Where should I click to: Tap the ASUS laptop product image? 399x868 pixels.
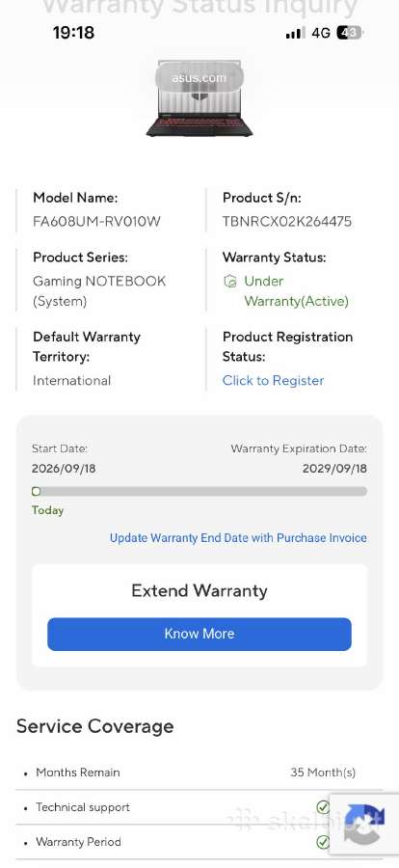[199, 98]
